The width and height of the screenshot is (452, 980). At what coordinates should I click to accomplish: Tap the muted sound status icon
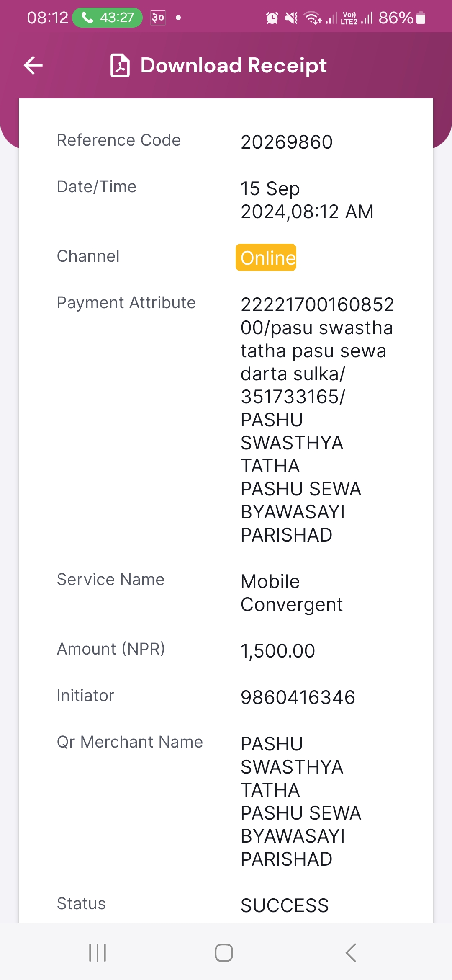point(291,18)
